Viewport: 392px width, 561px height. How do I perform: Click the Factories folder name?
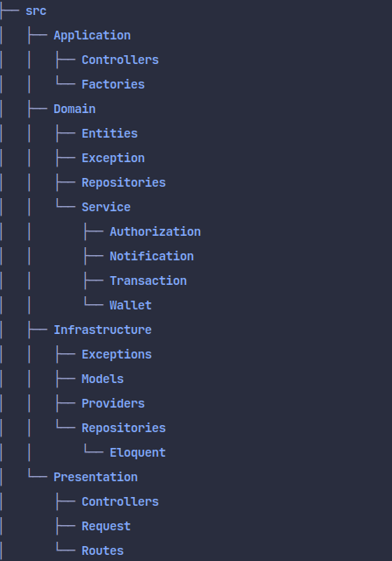coord(113,84)
